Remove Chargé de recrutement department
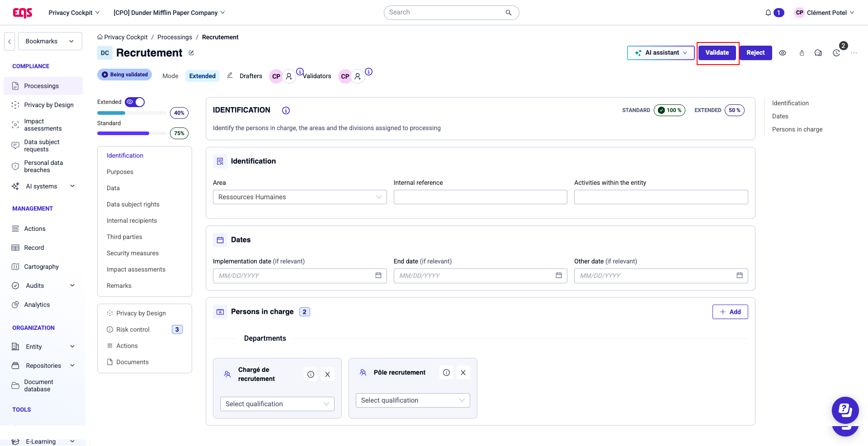Screen dimensions: 868x446 coord(328,374)
